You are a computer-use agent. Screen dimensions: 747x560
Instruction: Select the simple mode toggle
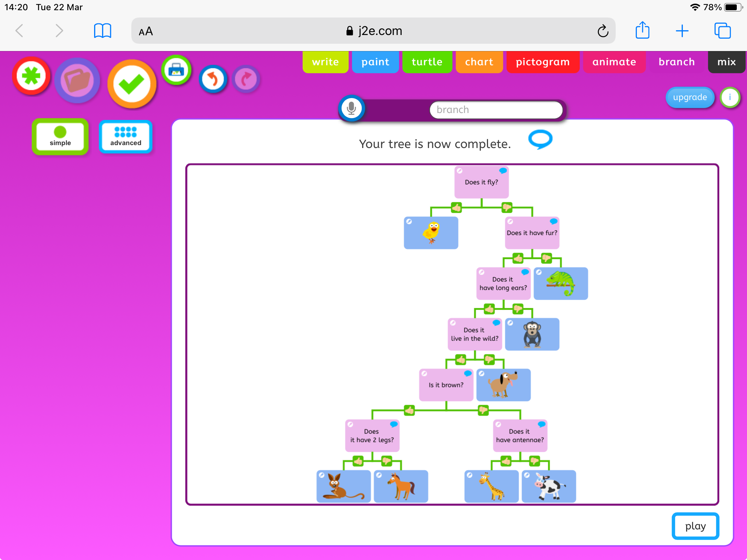click(60, 137)
